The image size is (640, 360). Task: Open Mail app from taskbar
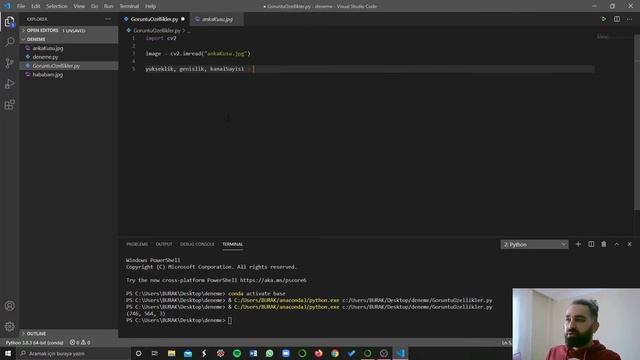pos(188,353)
